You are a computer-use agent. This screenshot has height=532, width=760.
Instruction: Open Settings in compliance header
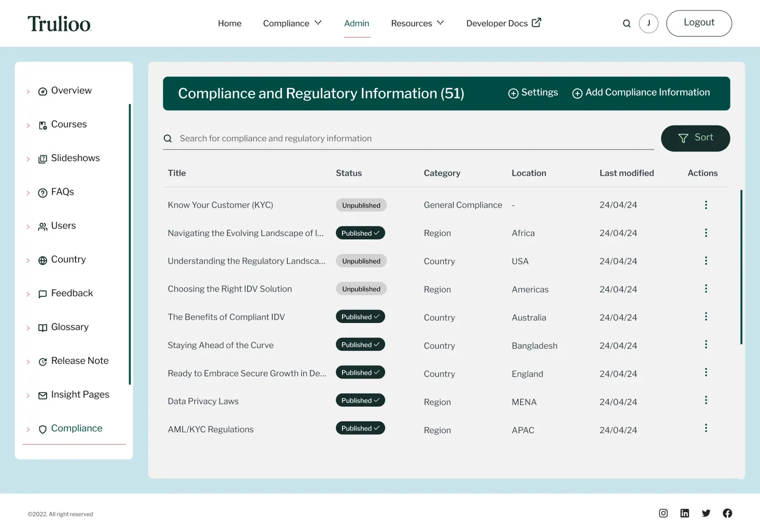533,93
